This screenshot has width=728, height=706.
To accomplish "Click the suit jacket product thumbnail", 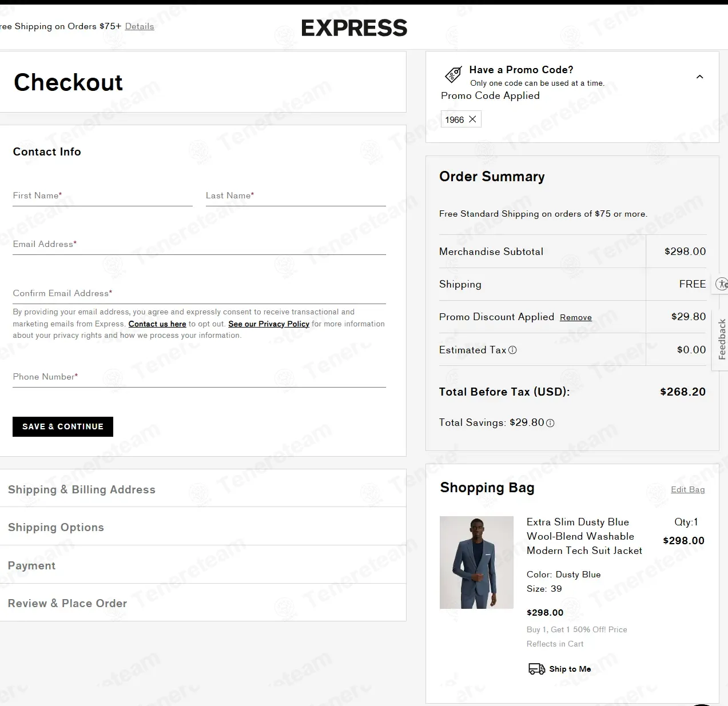I will click(476, 563).
